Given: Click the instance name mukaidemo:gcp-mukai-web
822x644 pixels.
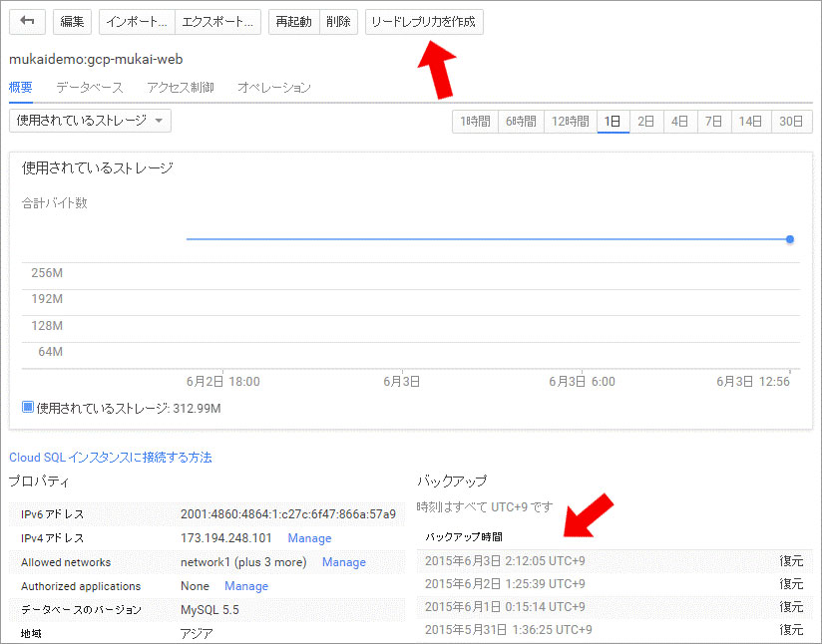Looking at the screenshot, I should 96,59.
